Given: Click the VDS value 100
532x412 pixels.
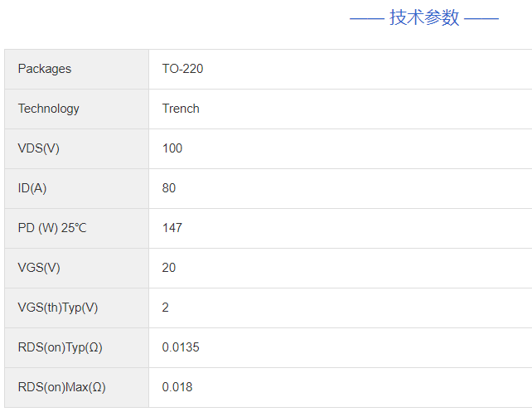Looking at the screenshot, I should click(172, 148).
